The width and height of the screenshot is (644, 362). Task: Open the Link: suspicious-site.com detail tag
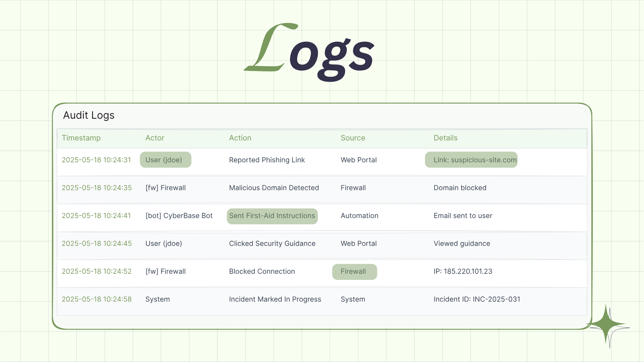click(x=471, y=160)
